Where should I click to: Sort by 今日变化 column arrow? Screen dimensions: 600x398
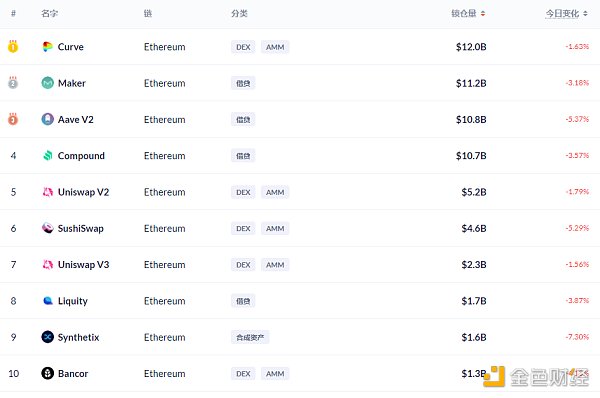coord(585,14)
